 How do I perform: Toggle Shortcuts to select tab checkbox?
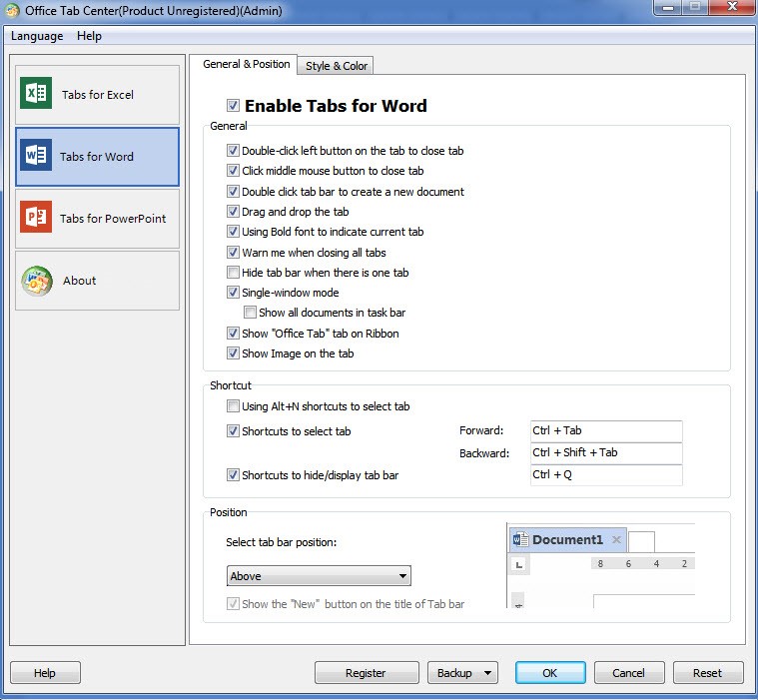[x=233, y=431]
